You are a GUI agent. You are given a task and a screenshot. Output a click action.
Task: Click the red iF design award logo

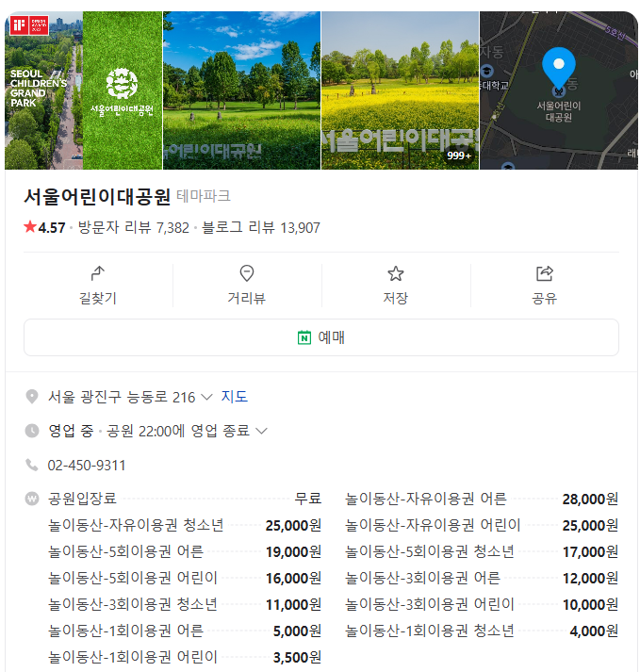29,25
